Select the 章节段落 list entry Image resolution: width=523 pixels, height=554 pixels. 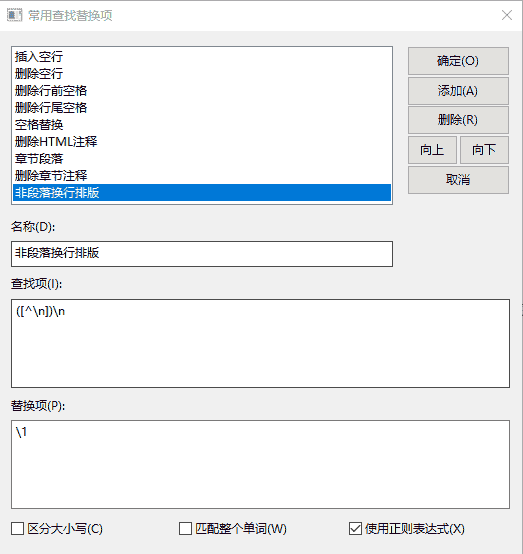coord(202,158)
